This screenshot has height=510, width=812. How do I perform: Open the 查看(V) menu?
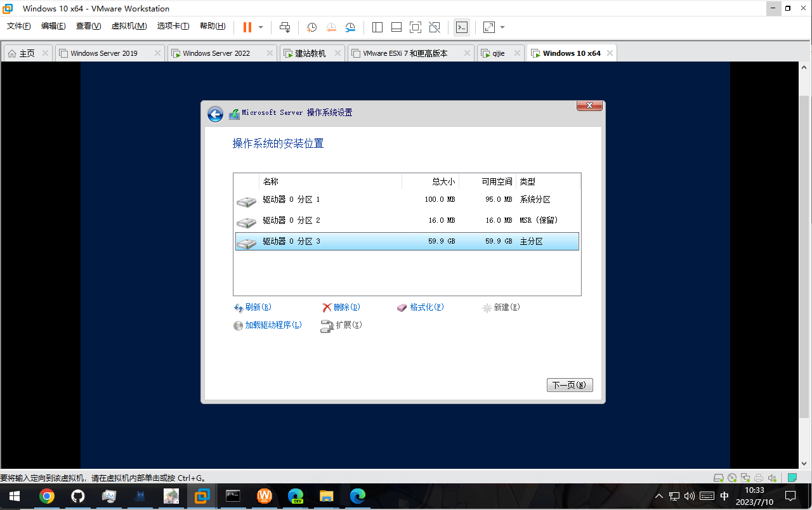tap(88, 26)
